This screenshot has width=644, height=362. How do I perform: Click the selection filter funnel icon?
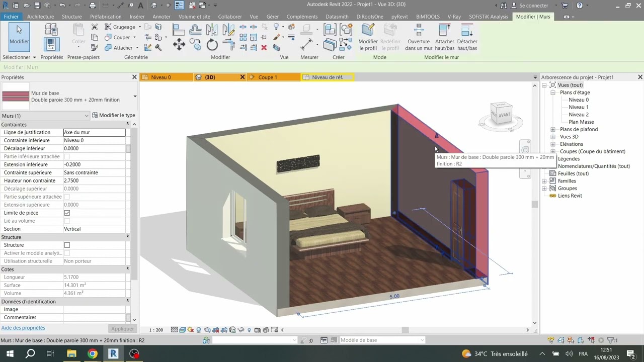click(611, 340)
